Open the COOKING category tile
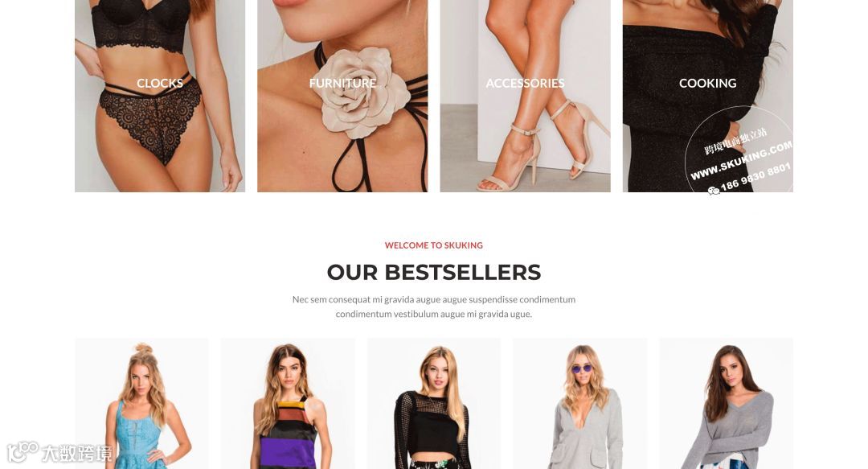The image size is (868, 469). point(708,96)
